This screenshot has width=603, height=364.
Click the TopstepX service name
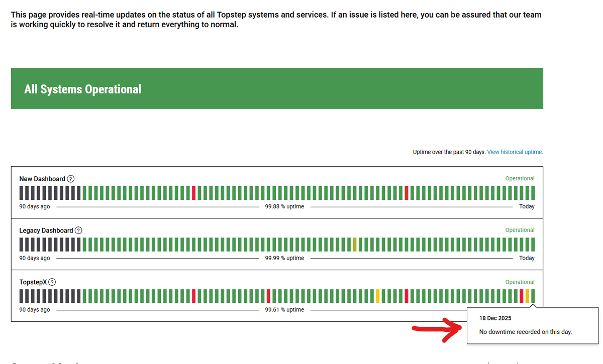33,282
